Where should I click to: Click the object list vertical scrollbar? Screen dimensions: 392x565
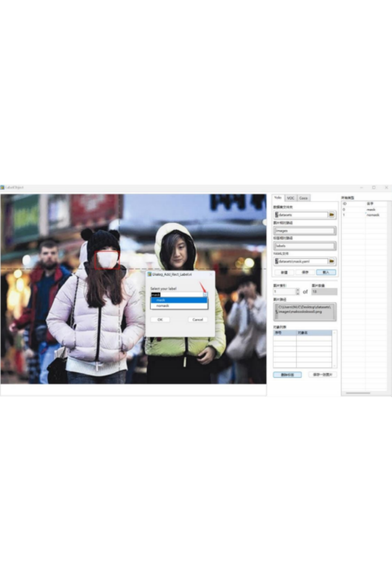coord(334,349)
